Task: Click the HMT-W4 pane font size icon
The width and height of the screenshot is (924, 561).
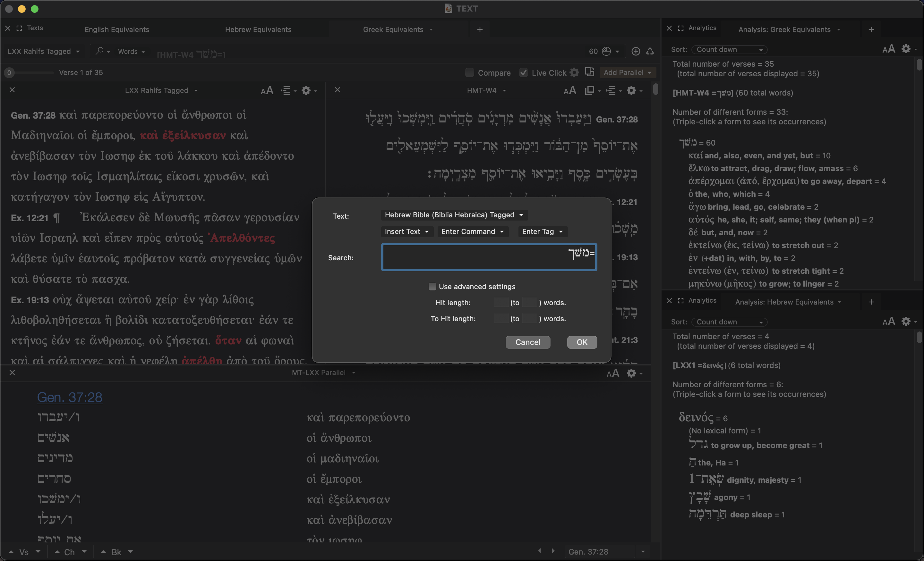Action: coord(569,90)
